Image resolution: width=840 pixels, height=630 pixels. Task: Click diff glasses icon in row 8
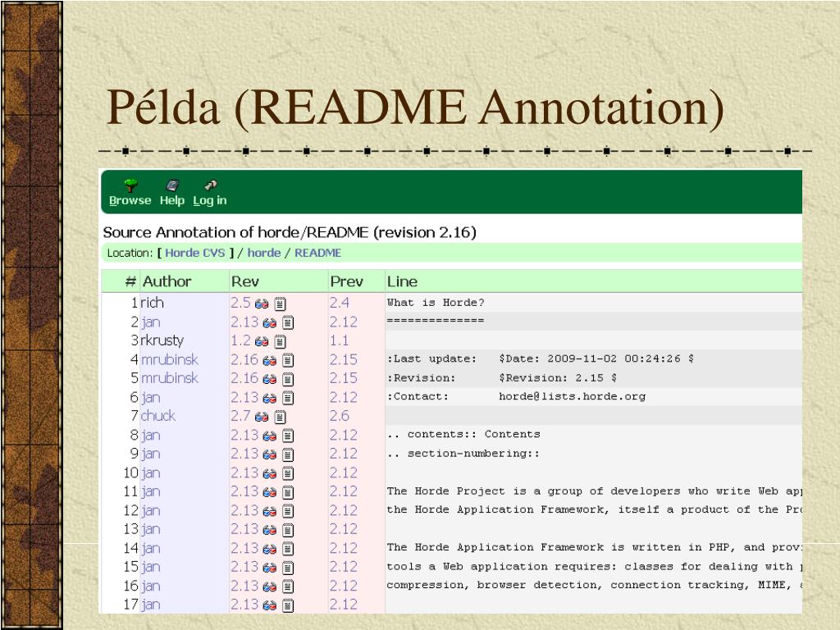[269, 436]
